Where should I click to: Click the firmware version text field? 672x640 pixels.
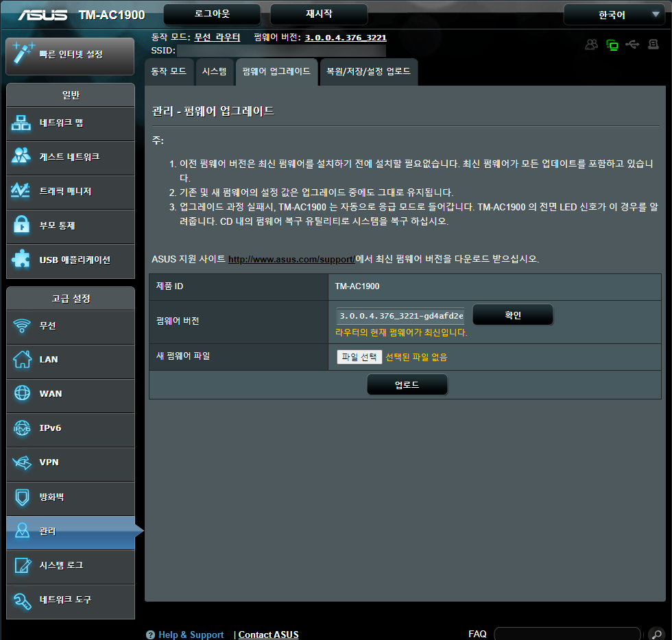coord(400,316)
